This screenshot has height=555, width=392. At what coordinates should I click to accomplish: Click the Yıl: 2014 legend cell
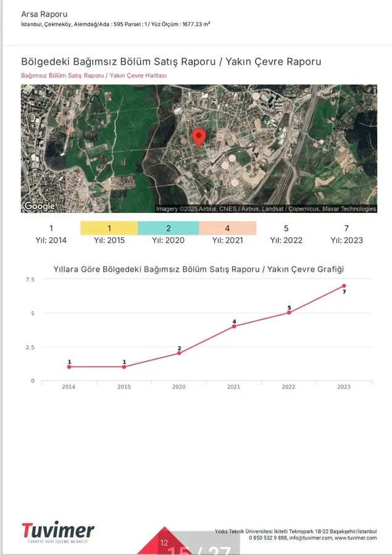click(51, 234)
